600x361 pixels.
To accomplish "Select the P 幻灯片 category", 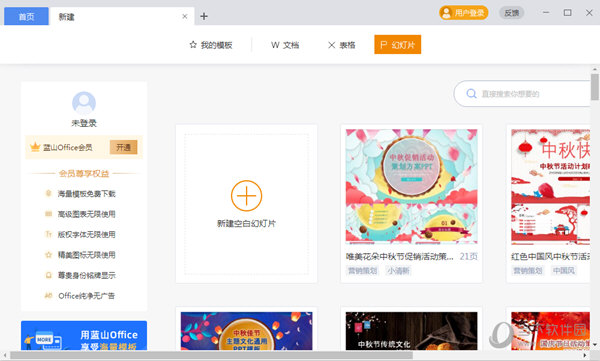I will [x=398, y=45].
